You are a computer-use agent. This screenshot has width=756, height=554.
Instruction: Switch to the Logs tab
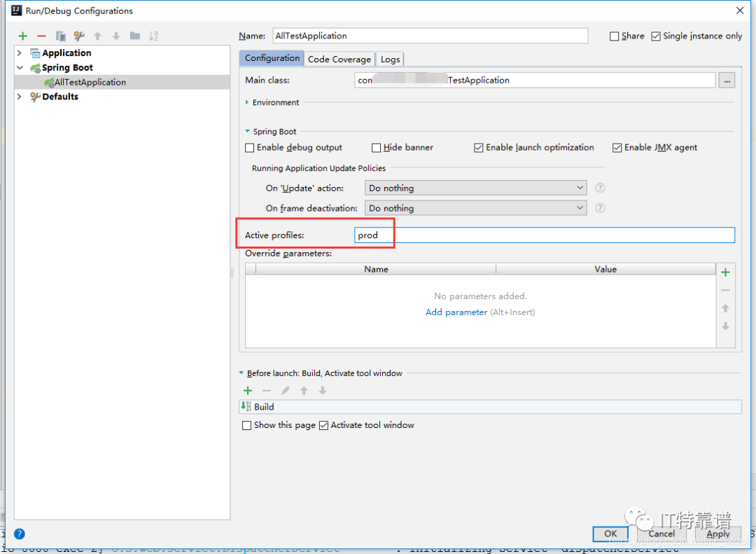390,60
